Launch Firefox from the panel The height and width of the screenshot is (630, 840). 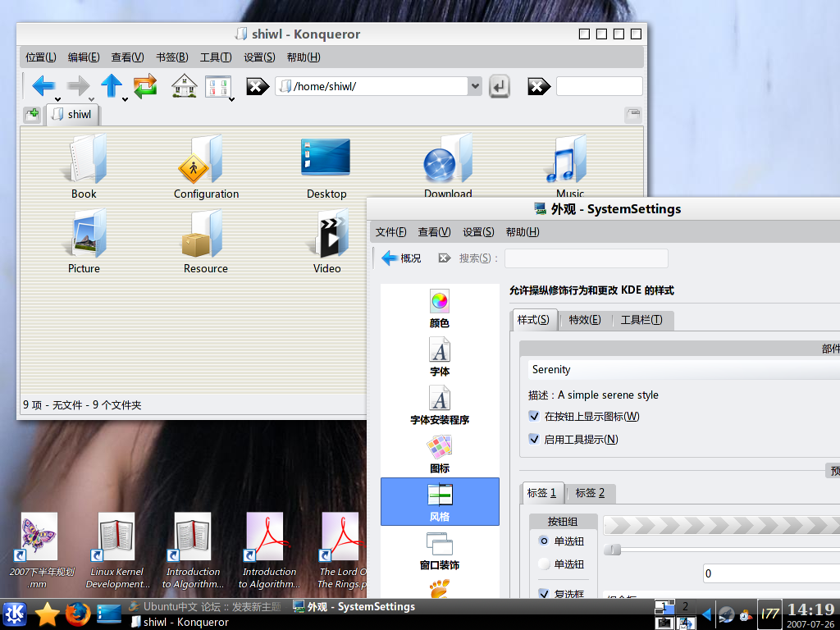click(78, 614)
